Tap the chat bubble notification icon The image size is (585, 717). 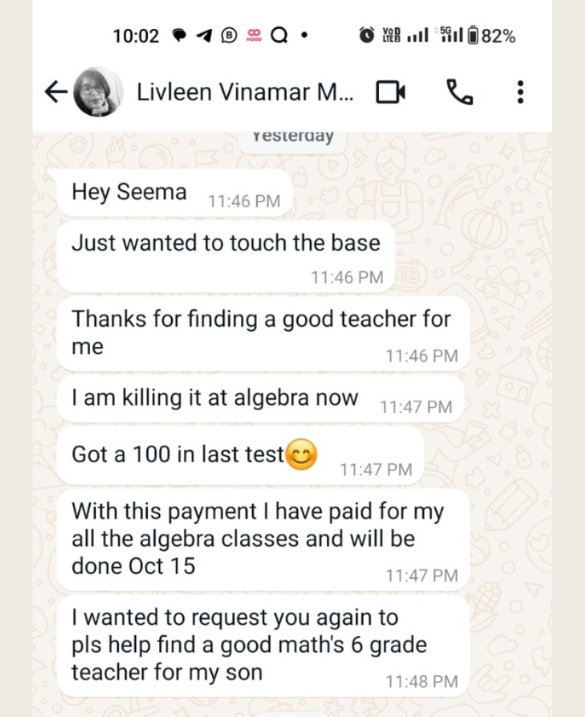click(179, 35)
